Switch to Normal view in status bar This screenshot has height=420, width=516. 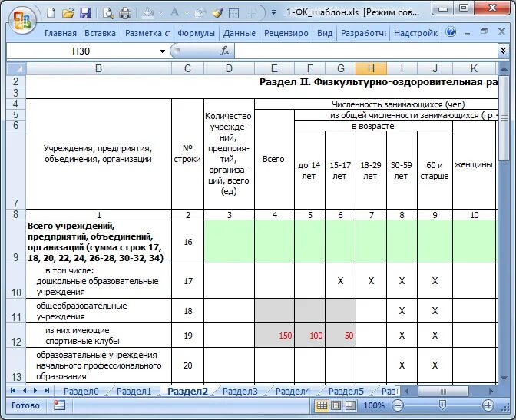pos(322,405)
